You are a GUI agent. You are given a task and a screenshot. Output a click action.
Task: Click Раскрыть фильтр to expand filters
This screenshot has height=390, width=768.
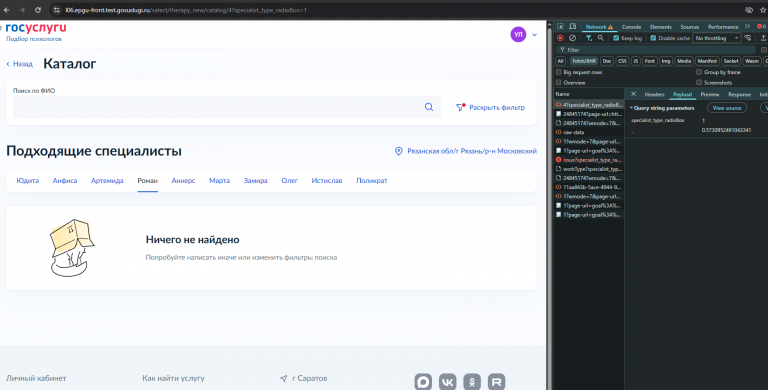click(491, 107)
